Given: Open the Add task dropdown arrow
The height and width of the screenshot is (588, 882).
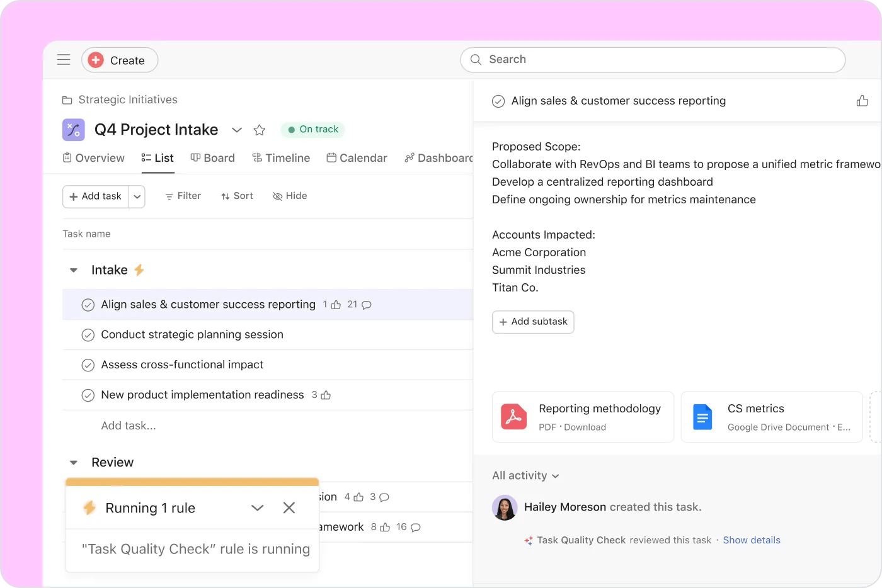Looking at the screenshot, I should tap(137, 196).
